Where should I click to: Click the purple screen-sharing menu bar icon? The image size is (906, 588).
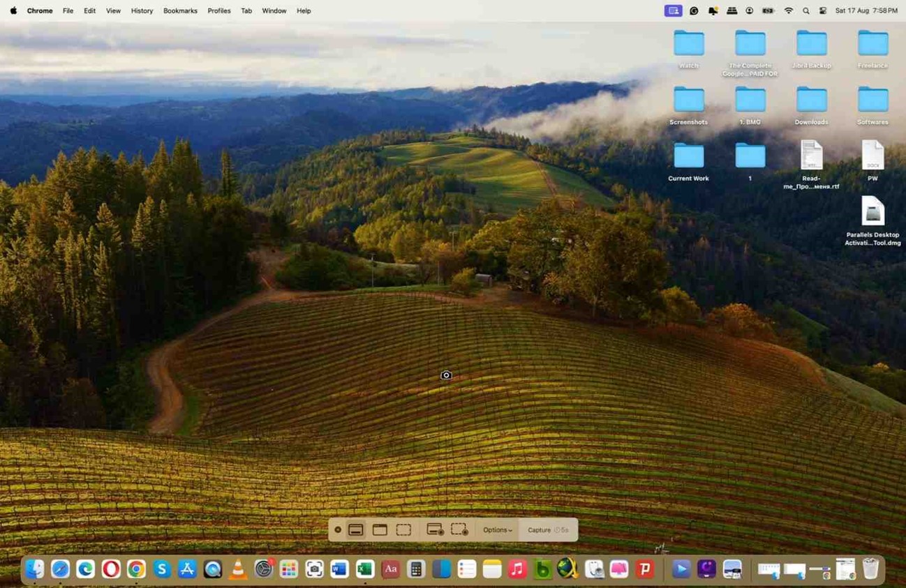(673, 10)
